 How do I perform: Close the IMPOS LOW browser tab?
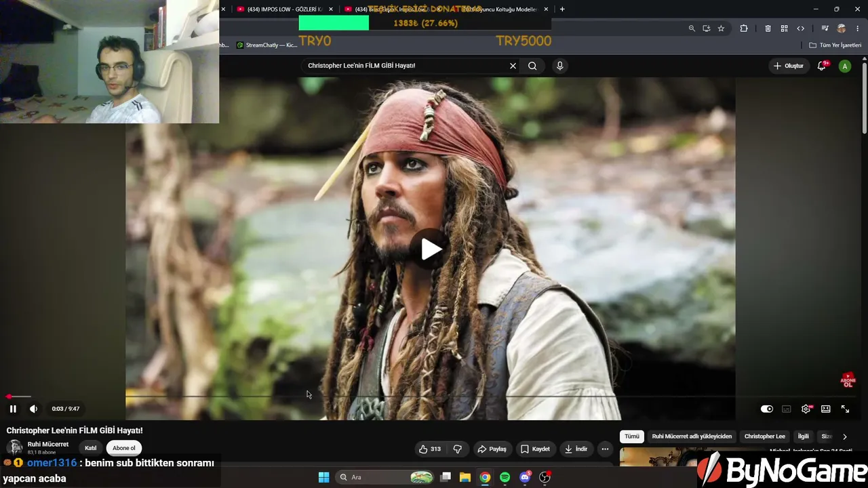tap(331, 9)
